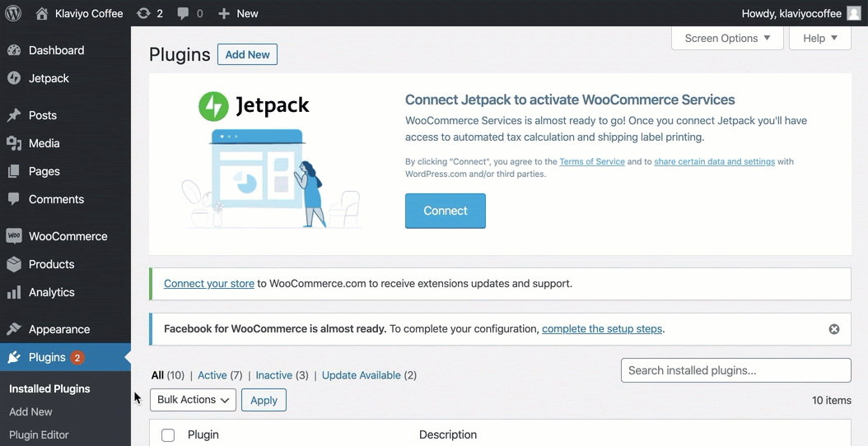Click the home icon beside Klaviyo Coffee
Screen dimensions: 868x446
click(x=41, y=13)
